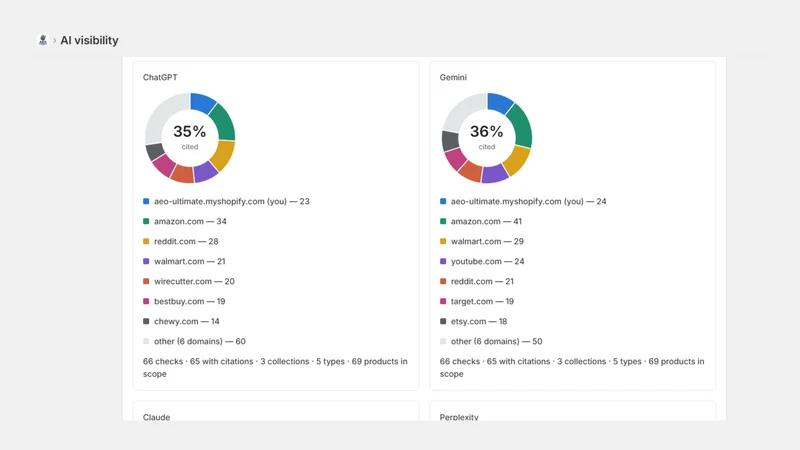Click the green amazon.com swatch in ChatGPT legend
The width and height of the screenshot is (800, 450).
(x=146, y=221)
